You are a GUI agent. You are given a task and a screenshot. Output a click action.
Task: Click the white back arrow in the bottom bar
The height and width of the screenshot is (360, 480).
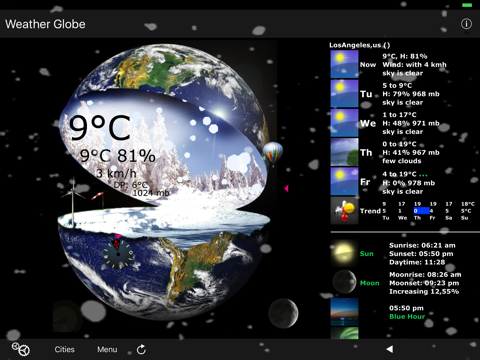click(x=389, y=349)
